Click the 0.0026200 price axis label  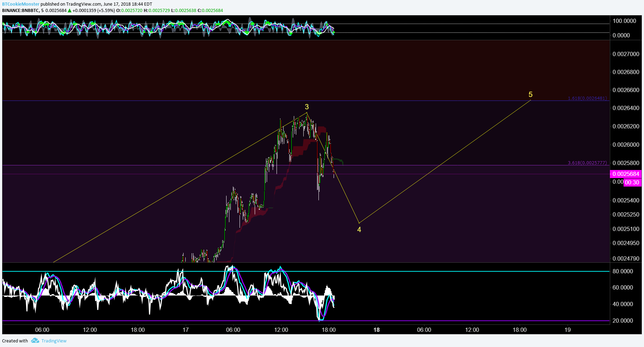[626, 126]
